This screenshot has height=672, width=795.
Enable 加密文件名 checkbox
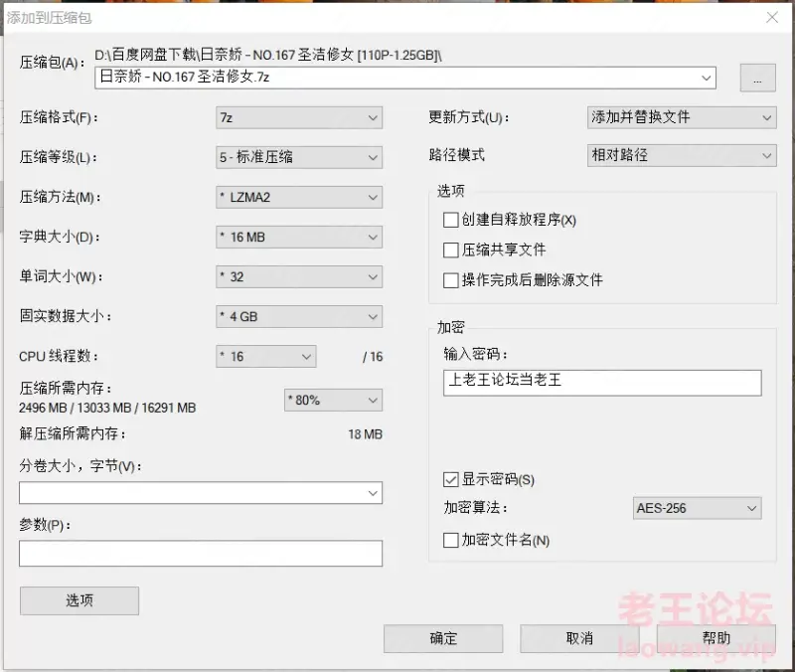click(450, 540)
